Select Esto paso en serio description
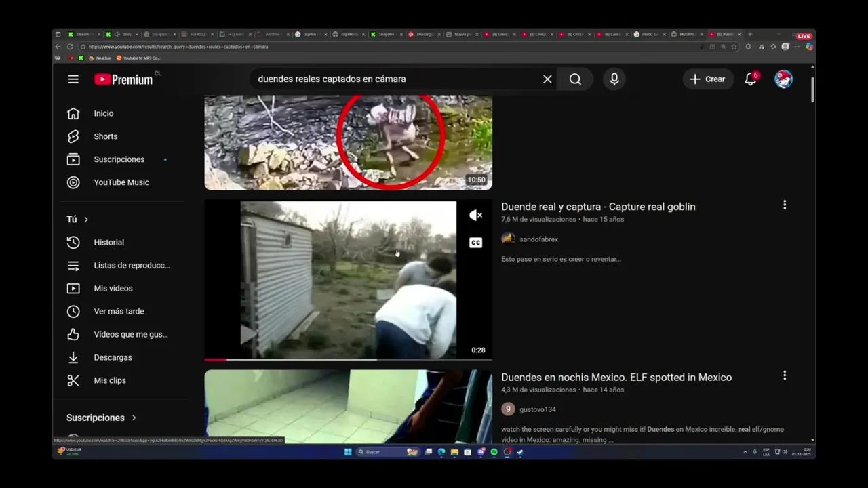The height and width of the screenshot is (488, 868). (x=561, y=259)
